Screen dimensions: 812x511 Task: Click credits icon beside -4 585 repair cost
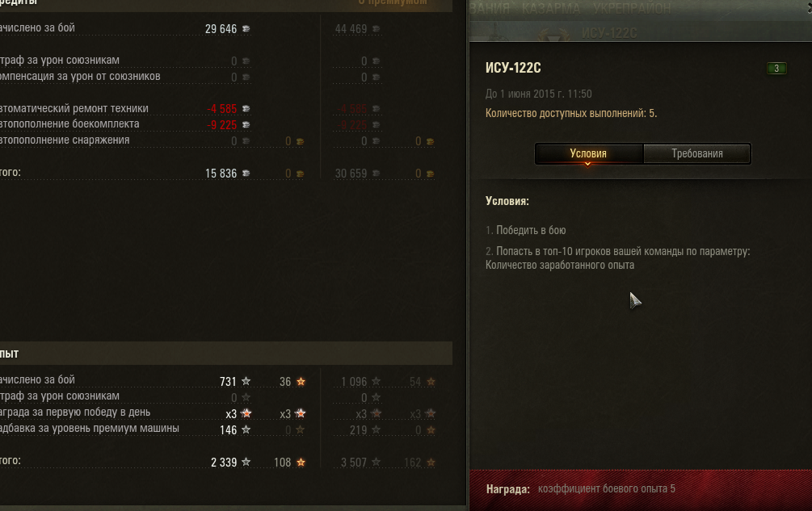(246, 109)
